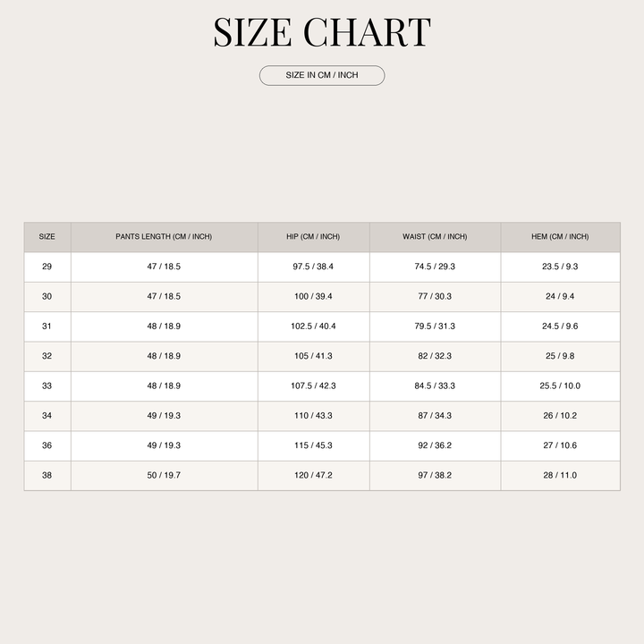The height and width of the screenshot is (644, 644).
Task: Click the SIZE CHART title
Action: pyautogui.click(x=322, y=32)
